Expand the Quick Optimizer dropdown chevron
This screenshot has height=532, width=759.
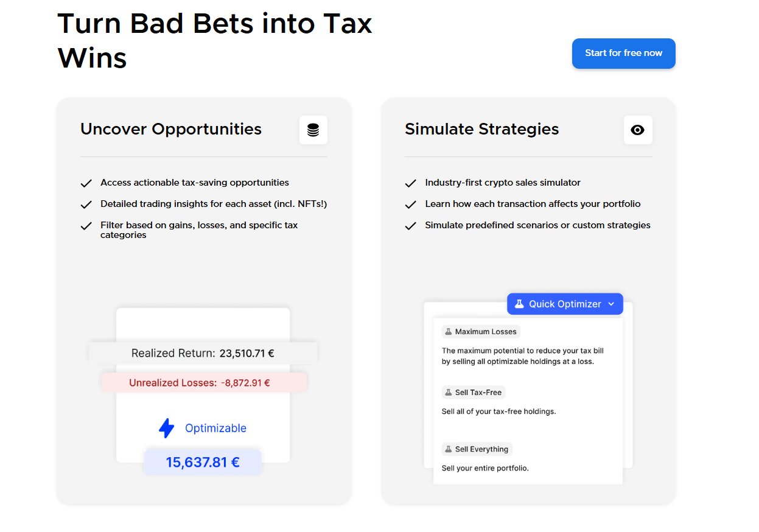coord(611,304)
